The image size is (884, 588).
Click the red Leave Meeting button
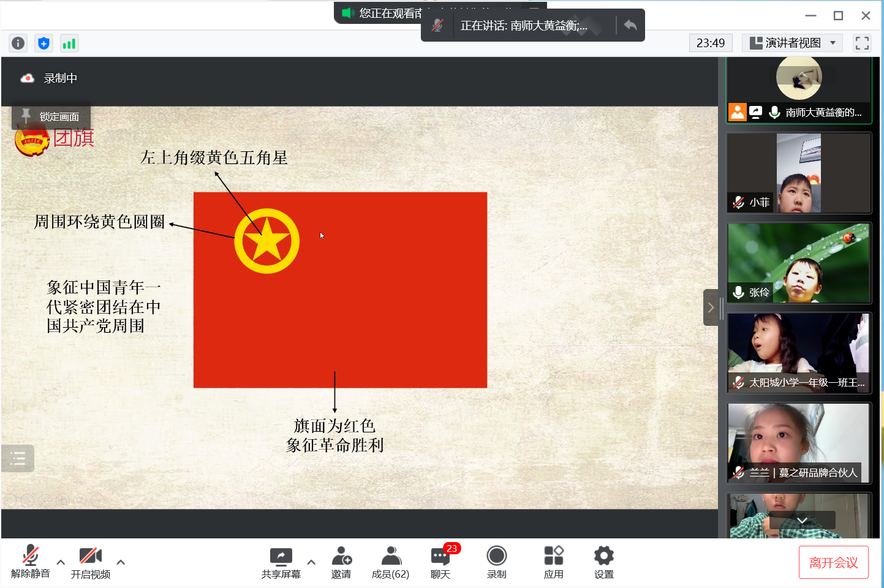tap(833, 562)
